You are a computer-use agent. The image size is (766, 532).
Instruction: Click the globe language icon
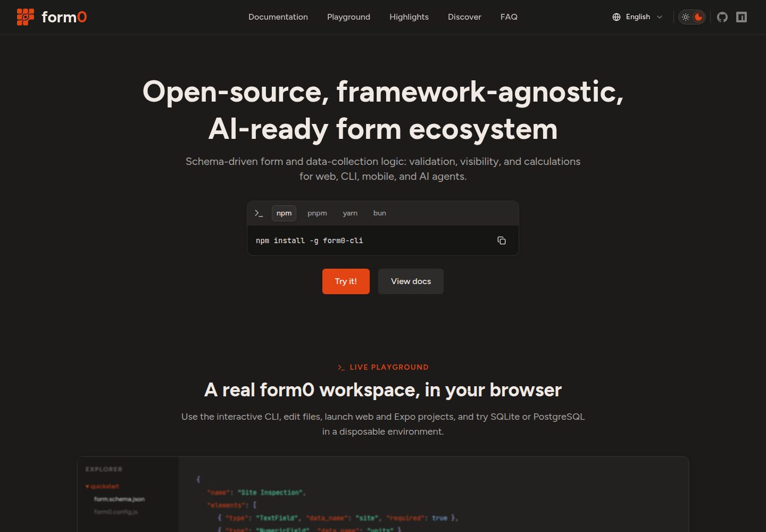pos(617,17)
